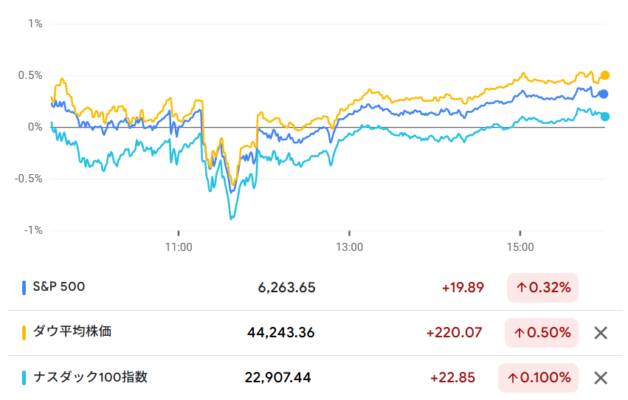Image resolution: width=628 pixels, height=400 pixels.
Task: Click the 15:00 time axis marker
Action: [x=520, y=247]
